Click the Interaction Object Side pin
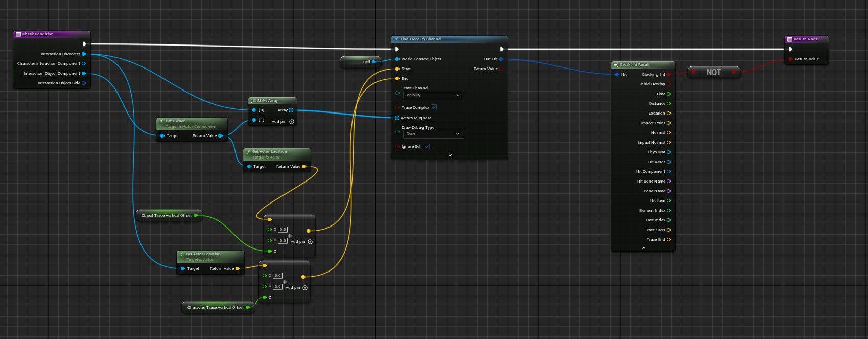The height and width of the screenshot is (339, 868). (84, 83)
